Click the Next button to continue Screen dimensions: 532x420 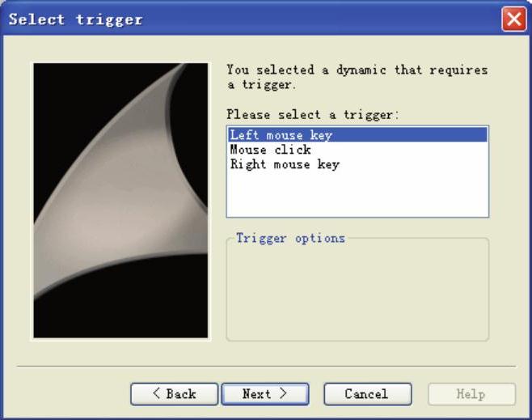tap(265, 394)
